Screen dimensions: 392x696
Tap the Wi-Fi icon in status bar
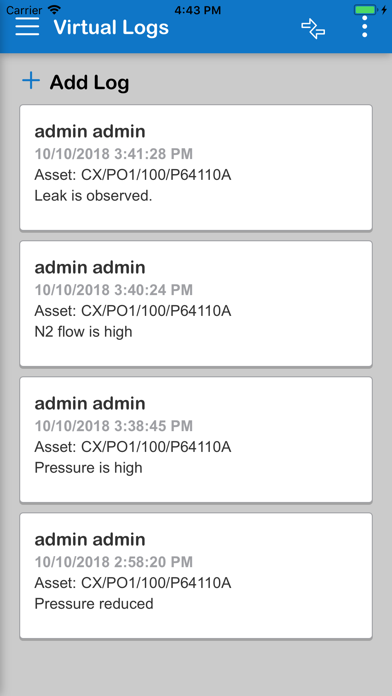[54, 9]
